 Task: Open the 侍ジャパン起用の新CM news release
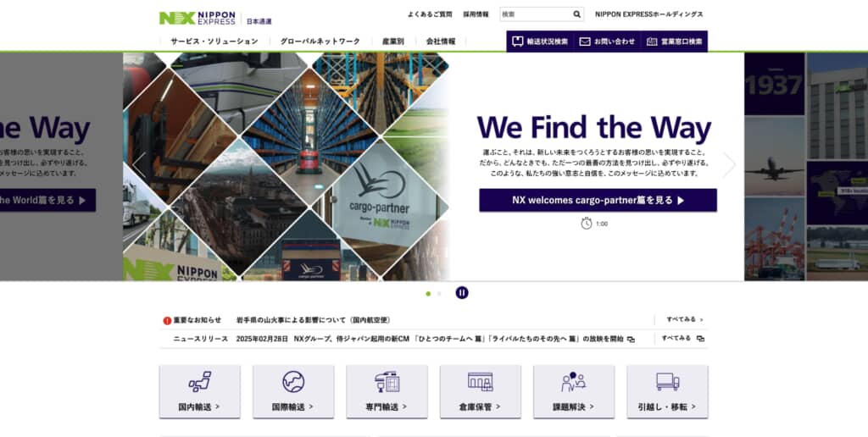click(x=459, y=339)
